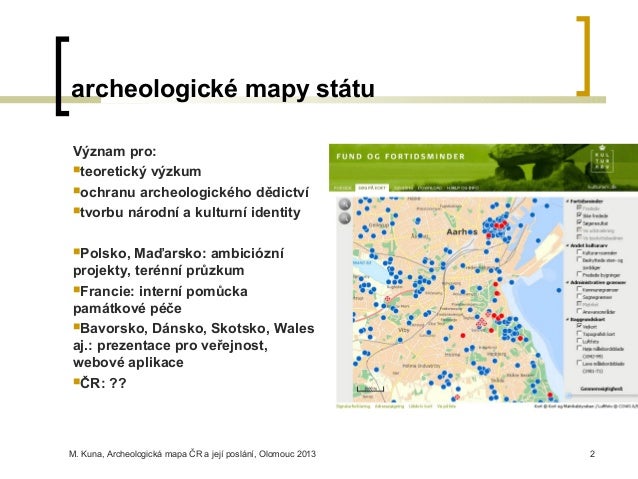Open the kulturarv.dk link in banner
638x479 pixels.
click(602, 187)
